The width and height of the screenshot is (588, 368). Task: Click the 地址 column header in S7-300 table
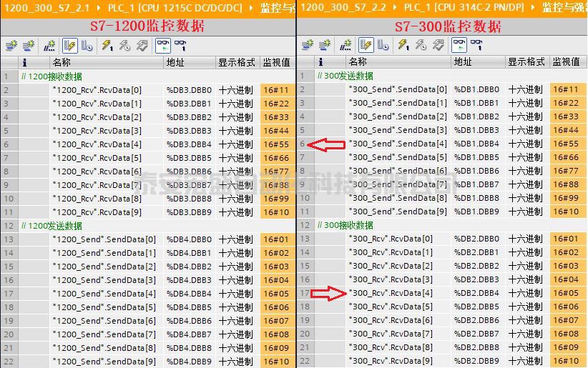463,62
